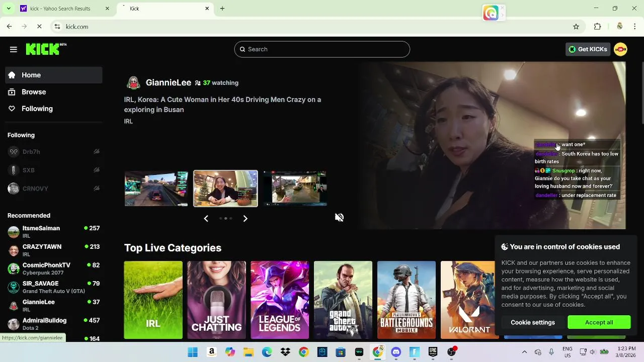This screenshot has width=644, height=362.
Task: Click the ENG US language indicator
Action: (x=567, y=352)
